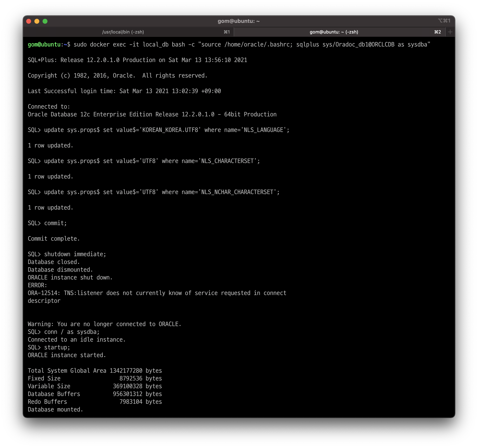478x448 pixels.
Task: Switch to the /usr/local/bin (-zsh) tab
Action: (123, 32)
